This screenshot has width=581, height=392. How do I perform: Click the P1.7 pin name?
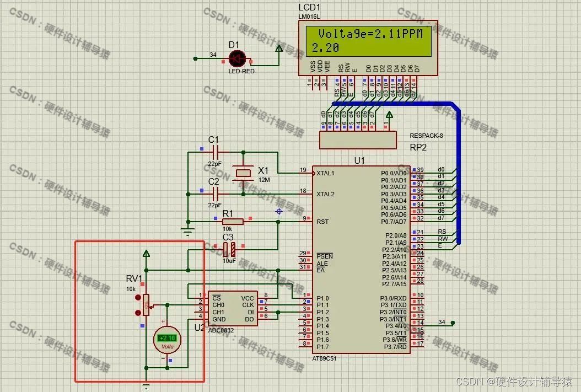(x=322, y=347)
